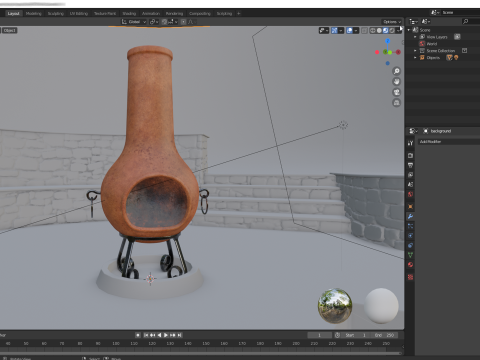Expand the Objects outliner row

(x=415, y=58)
